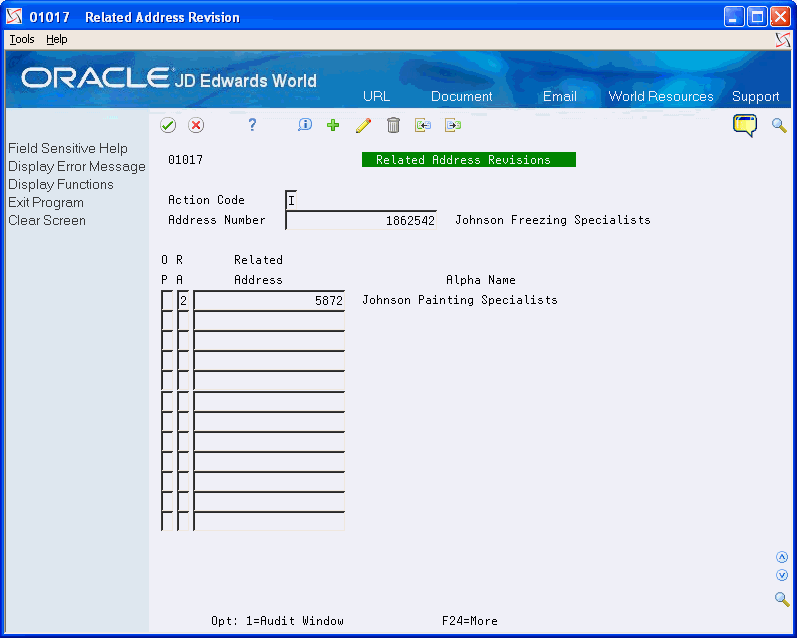The image size is (797, 638).
Task: Click Related Address Revisions green title
Action: point(469,160)
